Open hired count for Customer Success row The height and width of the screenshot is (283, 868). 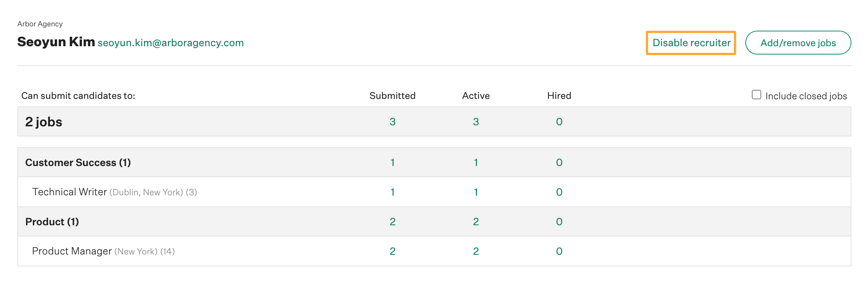559,162
